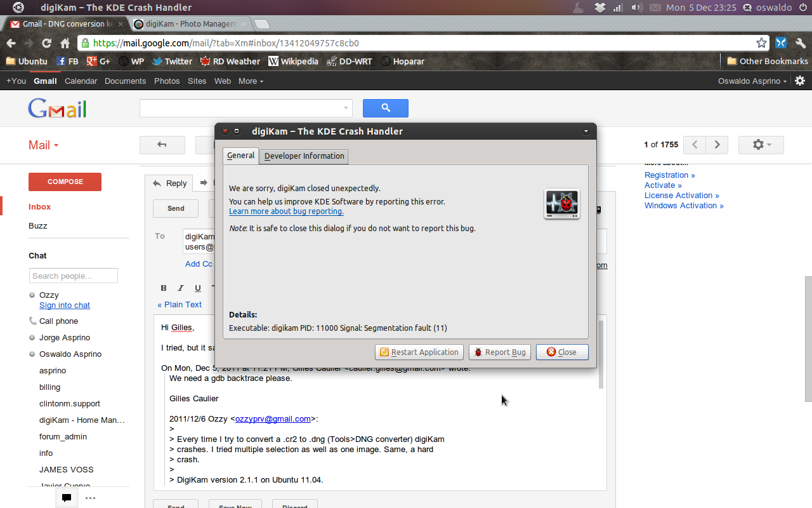
Task: Go to the next email with the right arrow
Action: 717,145
